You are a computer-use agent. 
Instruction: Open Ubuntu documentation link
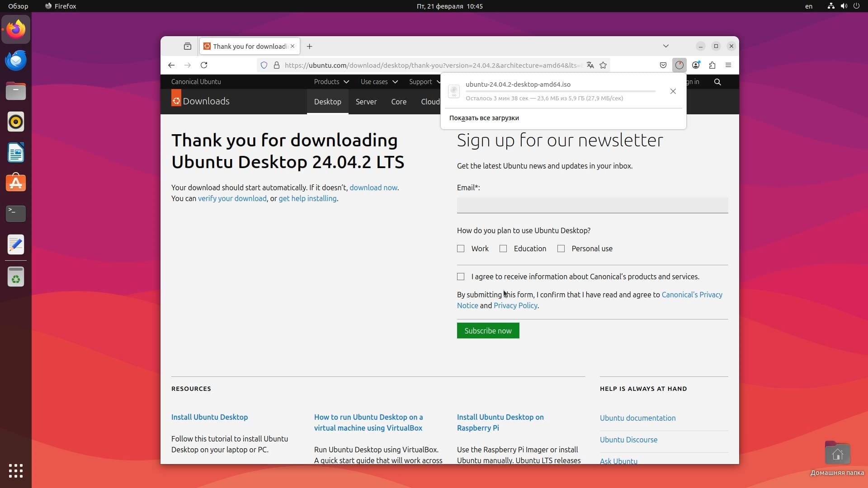pyautogui.click(x=637, y=418)
